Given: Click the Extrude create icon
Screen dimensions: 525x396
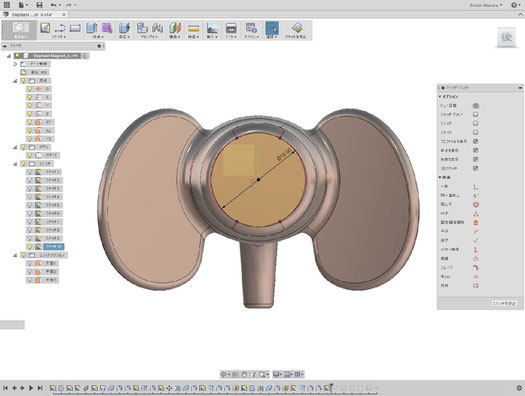Looking at the screenshot, I should (91, 28).
